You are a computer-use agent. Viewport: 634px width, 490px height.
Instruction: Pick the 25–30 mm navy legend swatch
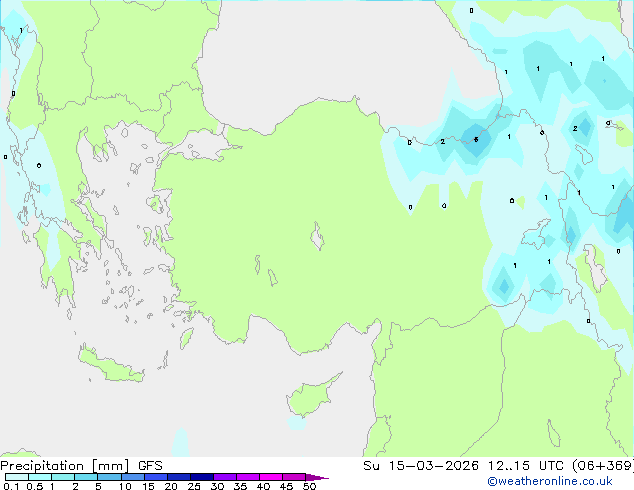(x=201, y=477)
